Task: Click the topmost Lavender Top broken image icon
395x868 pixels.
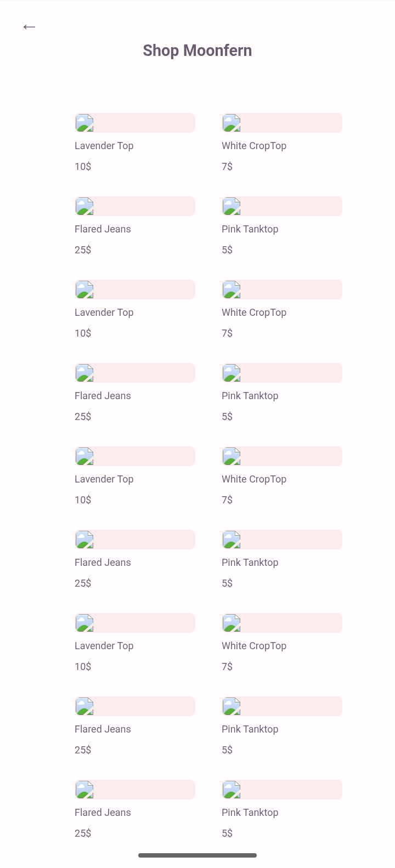Action: pos(84,123)
